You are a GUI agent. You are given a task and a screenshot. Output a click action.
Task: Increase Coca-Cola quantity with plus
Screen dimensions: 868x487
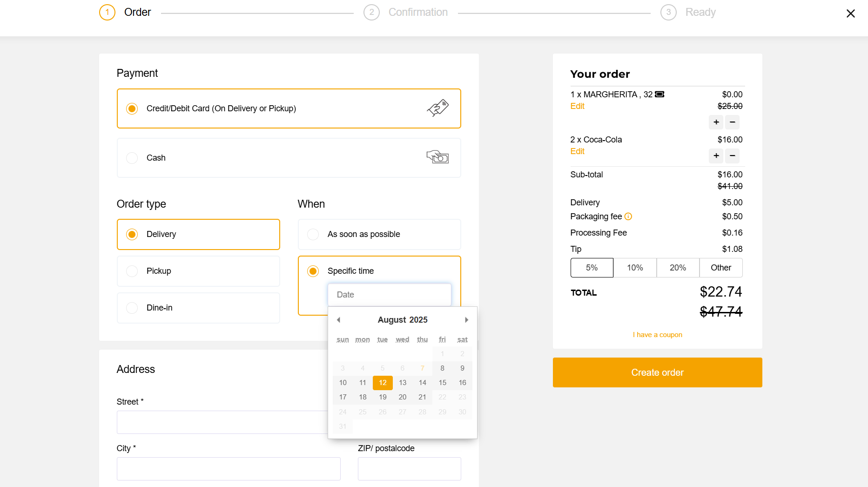click(x=716, y=156)
